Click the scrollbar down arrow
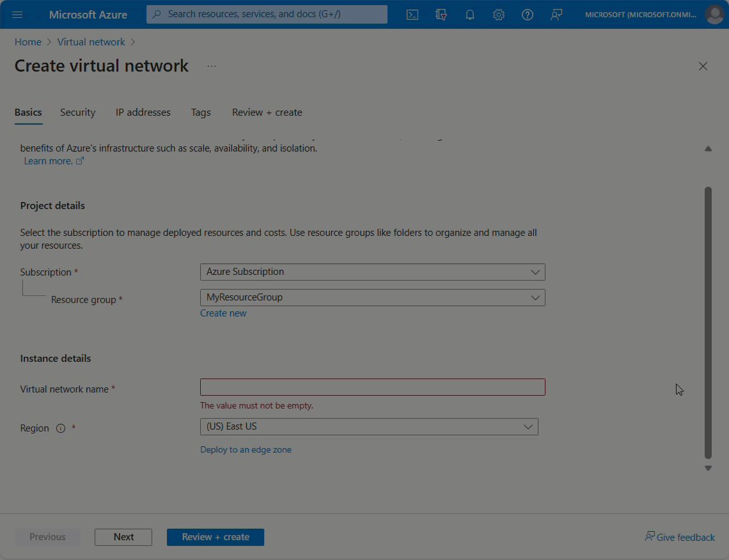This screenshot has width=729, height=560. point(708,469)
